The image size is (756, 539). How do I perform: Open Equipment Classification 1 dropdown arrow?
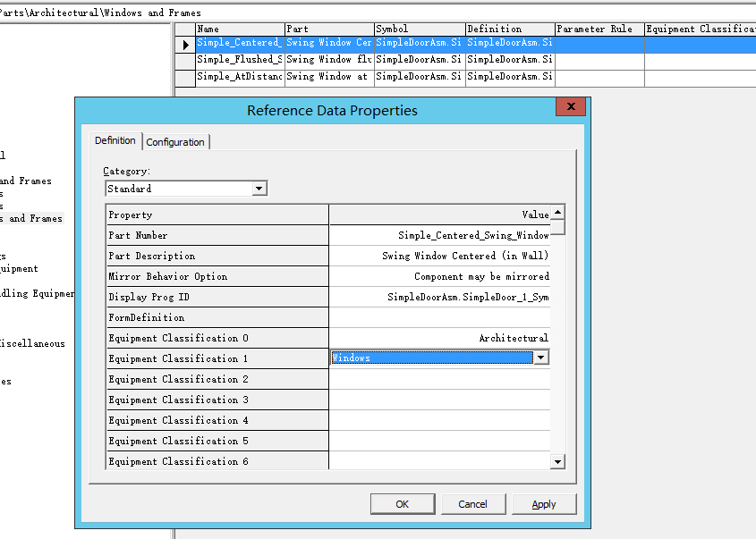tap(541, 358)
